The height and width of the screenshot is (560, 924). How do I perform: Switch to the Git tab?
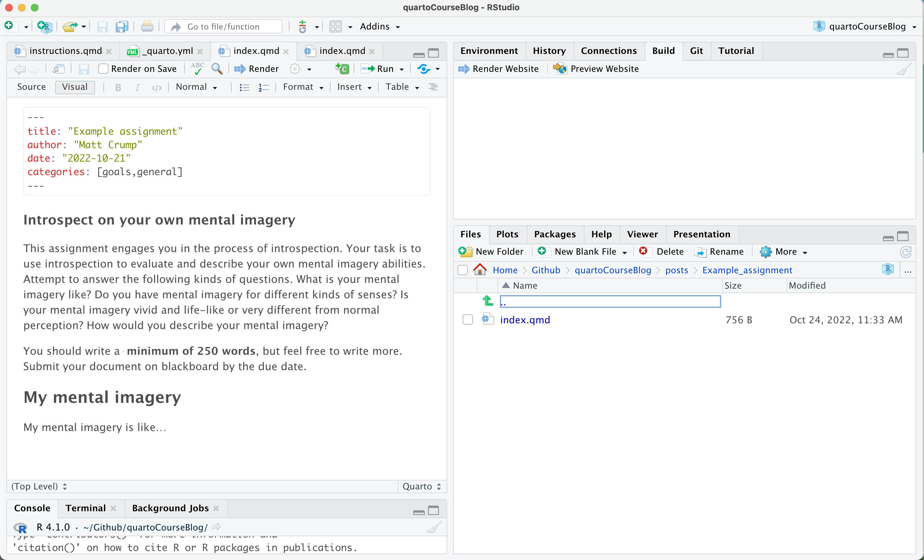(696, 51)
